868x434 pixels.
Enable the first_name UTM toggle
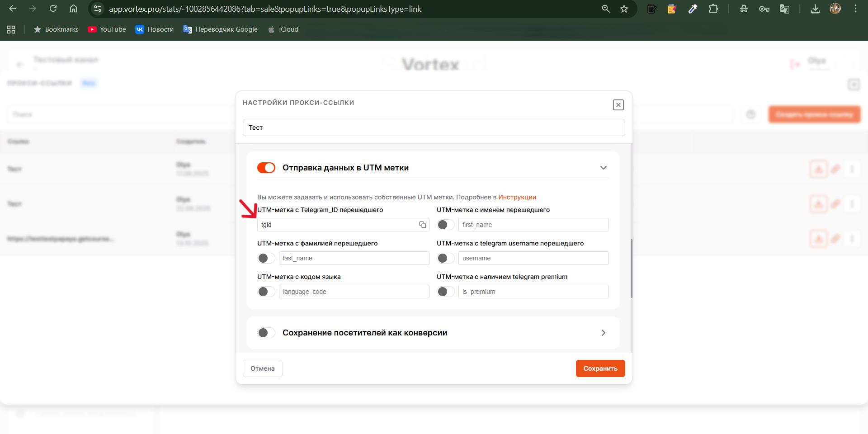pyautogui.click(x=445, y=225)
